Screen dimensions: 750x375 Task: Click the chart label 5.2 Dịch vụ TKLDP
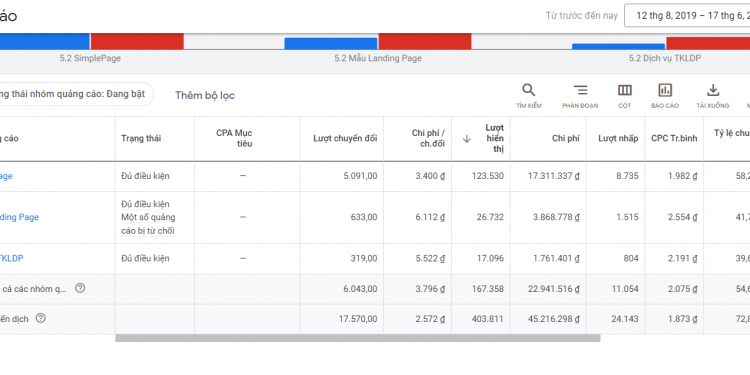pos(665,58)
